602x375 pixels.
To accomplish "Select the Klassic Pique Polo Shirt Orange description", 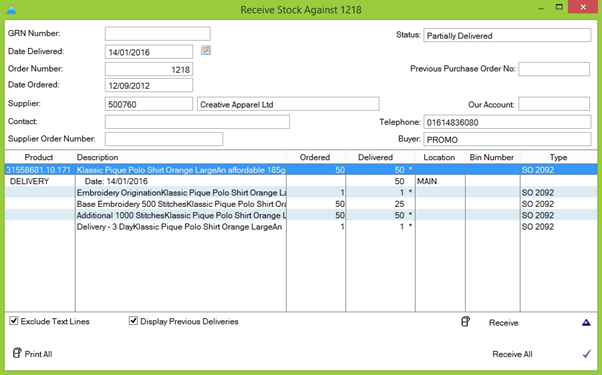I will click(x=181, y=170).
